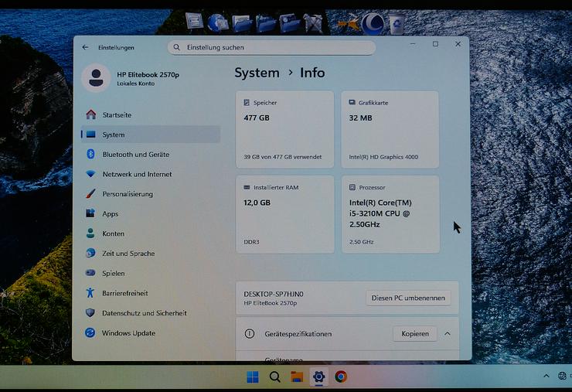Click the person icon beside Konten
572x392 pixels.
[x=90, y=233]
